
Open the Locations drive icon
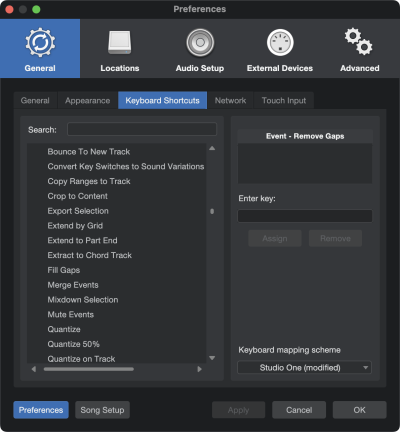(x=120, y=42)
